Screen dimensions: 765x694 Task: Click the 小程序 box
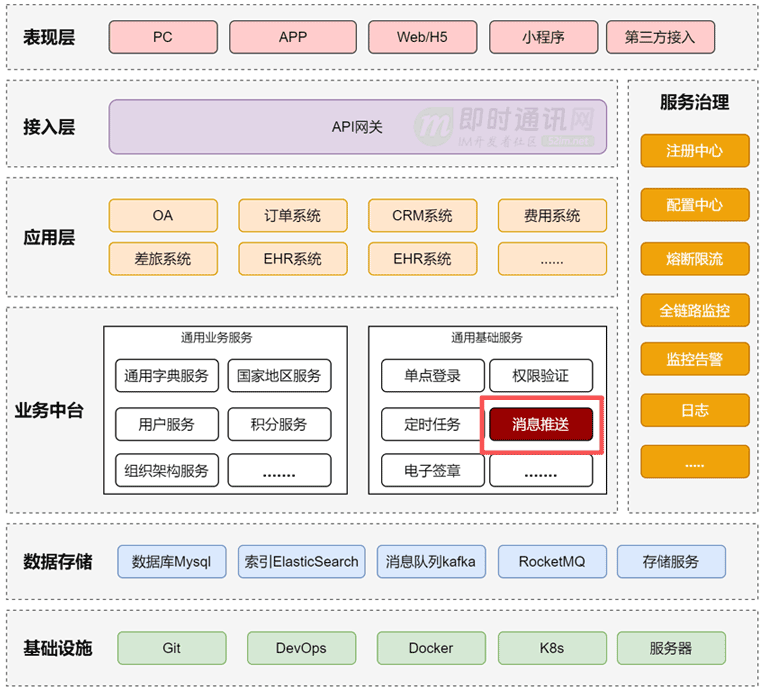point(543,37)
